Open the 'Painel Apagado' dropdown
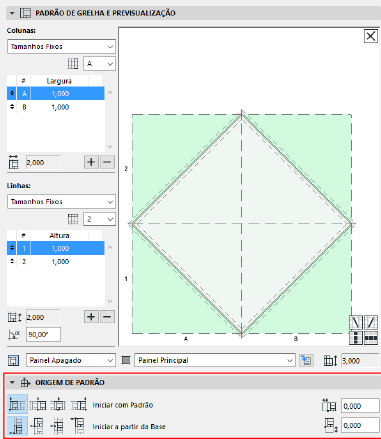This screenshot has height=439, width=381. pyautogui.click(x=71, y=360)
